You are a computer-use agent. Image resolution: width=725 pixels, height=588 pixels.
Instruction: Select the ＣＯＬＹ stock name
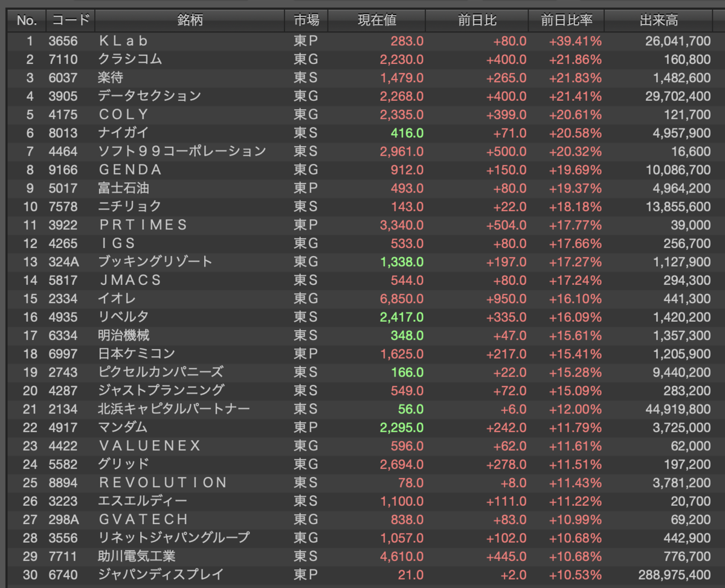coord(123,115)
